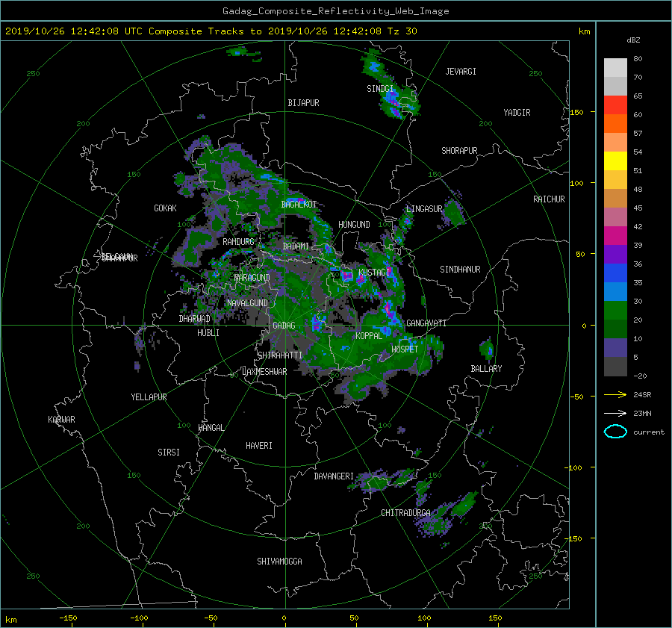This screenshot has width=672, height=628.
Task: Click the RAICHUR city label
Action: 549,199
